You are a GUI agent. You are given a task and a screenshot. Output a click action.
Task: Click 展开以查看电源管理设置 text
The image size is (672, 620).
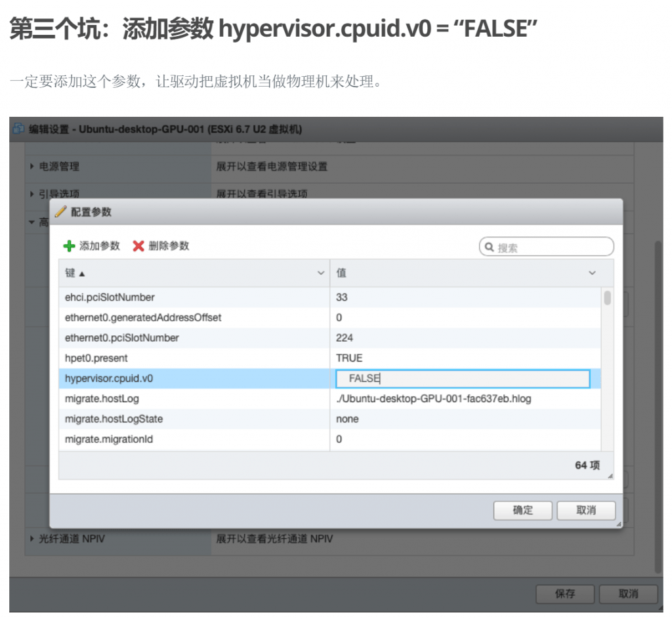[272, 166]
